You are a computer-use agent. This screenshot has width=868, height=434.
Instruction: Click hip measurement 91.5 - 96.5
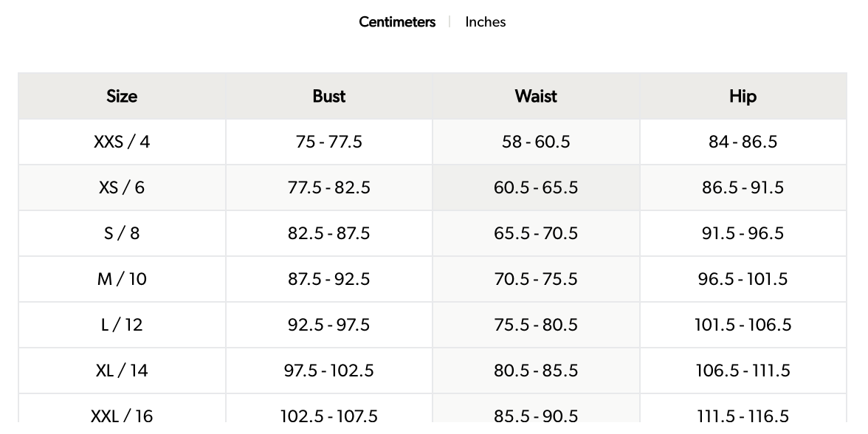pos(743,233)
